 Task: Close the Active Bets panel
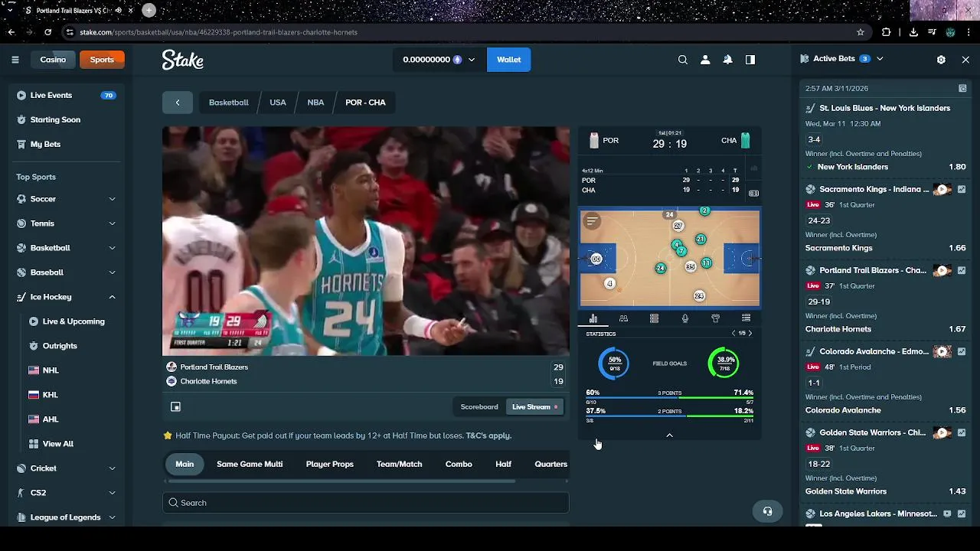point(965,59)
